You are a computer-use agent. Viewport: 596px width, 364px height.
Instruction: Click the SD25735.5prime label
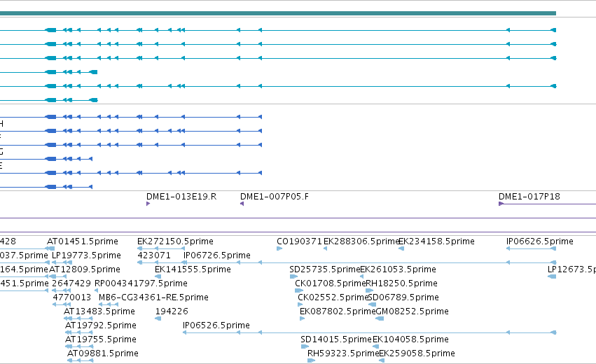click(324, 269)
